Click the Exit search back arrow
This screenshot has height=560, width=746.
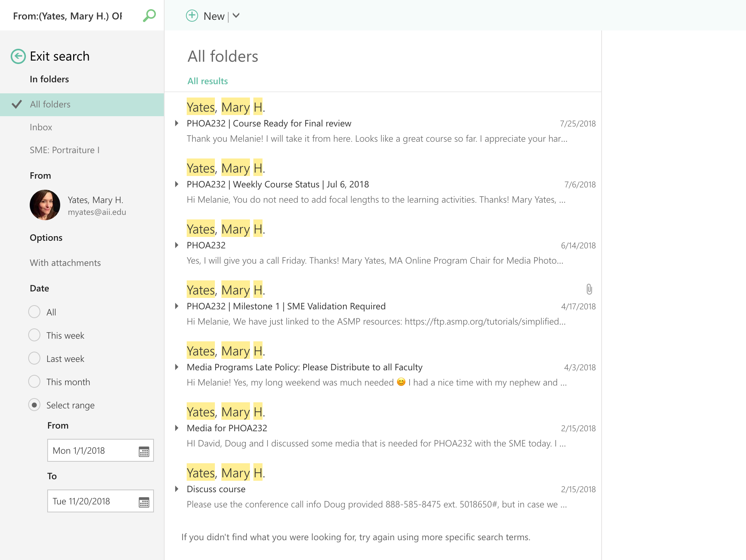(18, 56)
